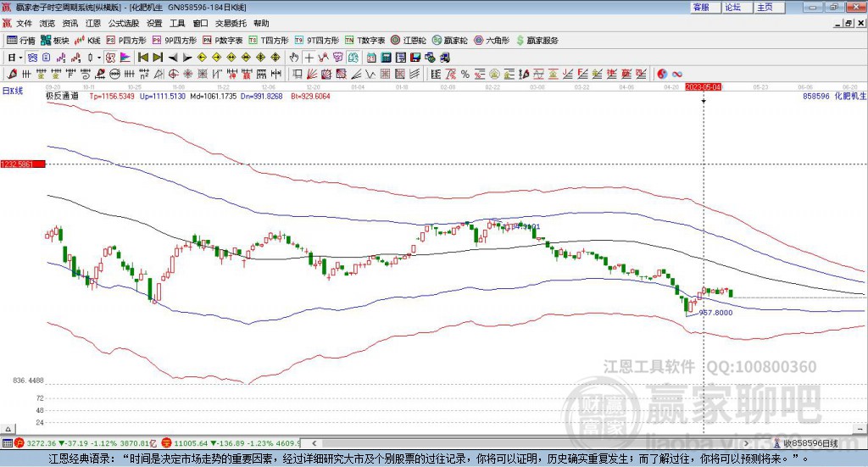
Task: Click the highlighted date marker 2023-05-04
Action: click(703, 86)
